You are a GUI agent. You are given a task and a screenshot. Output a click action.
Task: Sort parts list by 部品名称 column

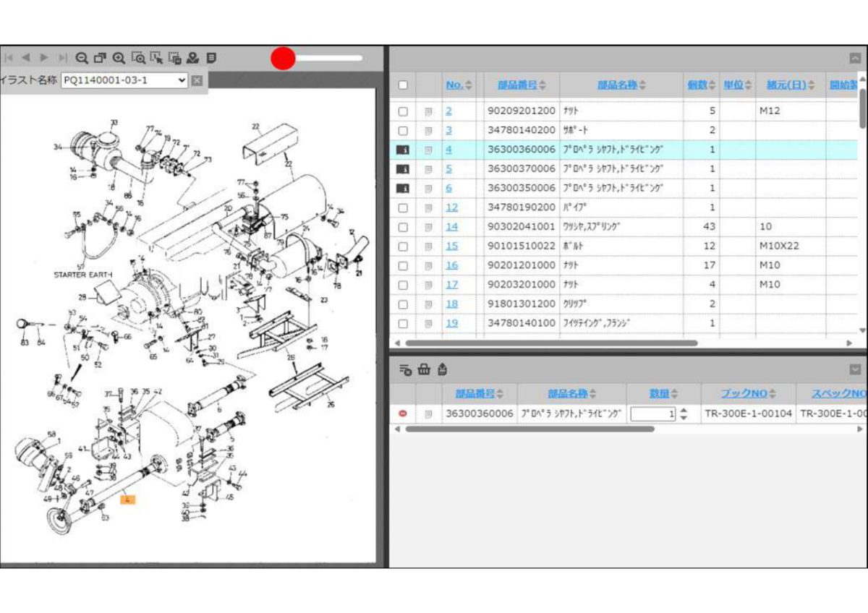(x=622, y=85)
